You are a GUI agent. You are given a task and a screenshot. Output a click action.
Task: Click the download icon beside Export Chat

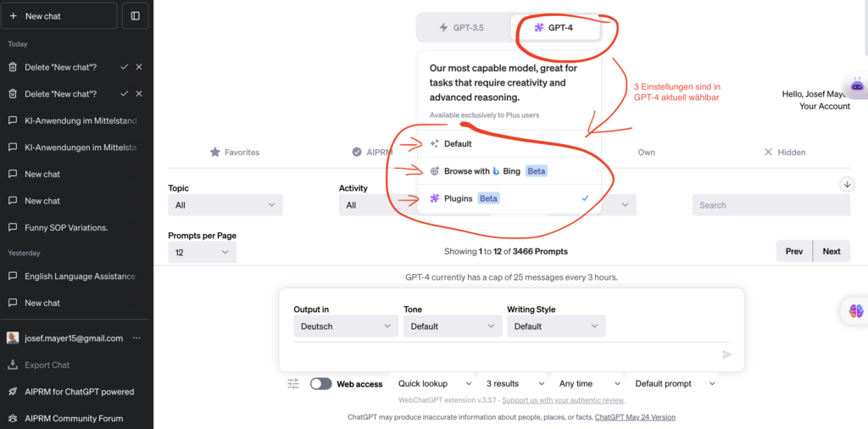pos(13,365)
